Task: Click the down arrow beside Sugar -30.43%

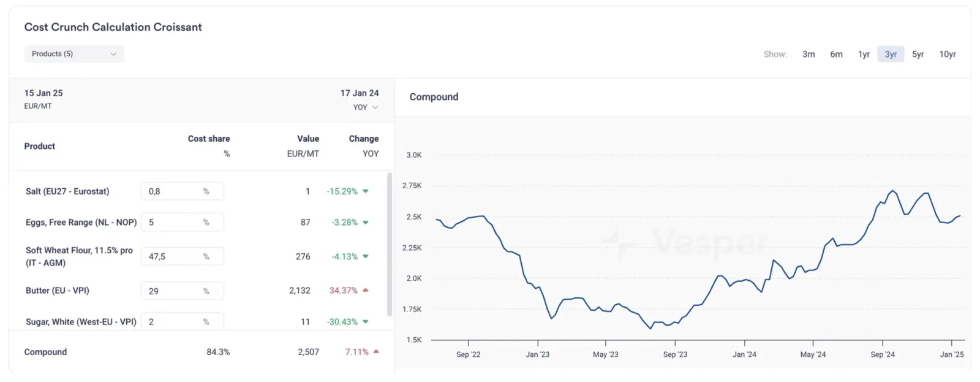Action: pyautogui.click(x=366, y=322)
